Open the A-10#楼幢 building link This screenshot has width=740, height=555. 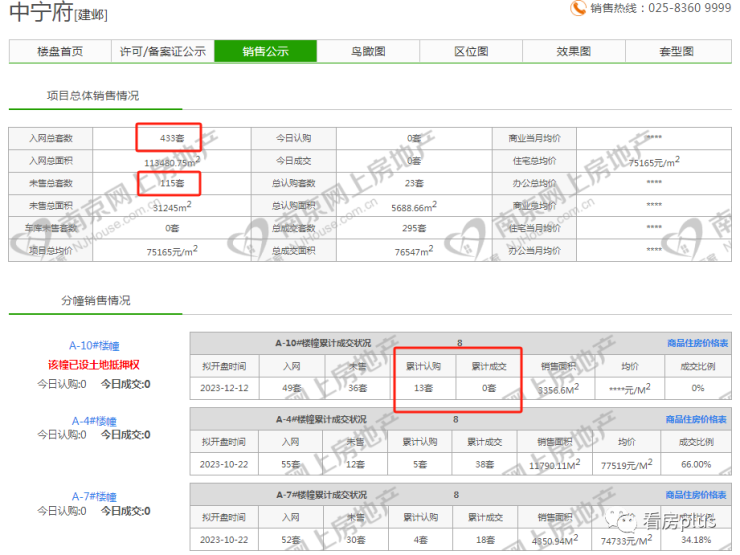tap(93, 346)
